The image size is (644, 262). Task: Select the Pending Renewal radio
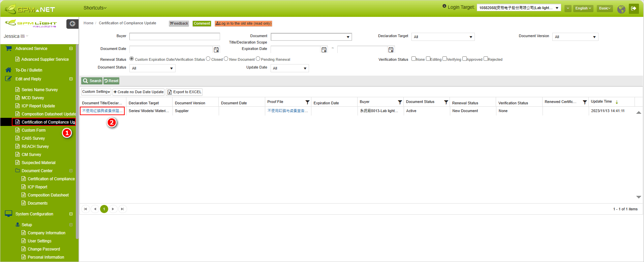258,59
